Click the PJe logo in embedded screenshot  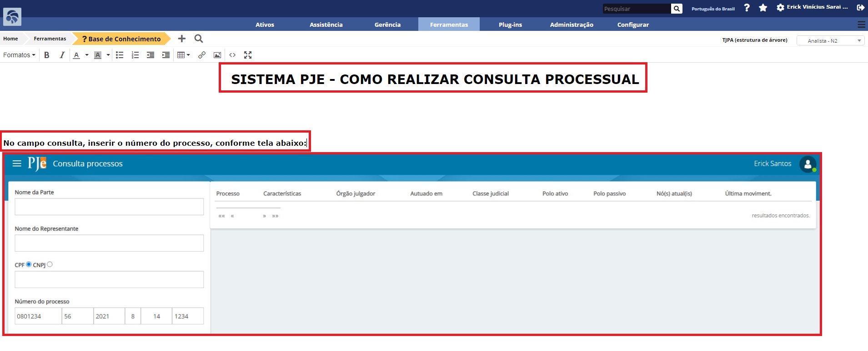37,163
